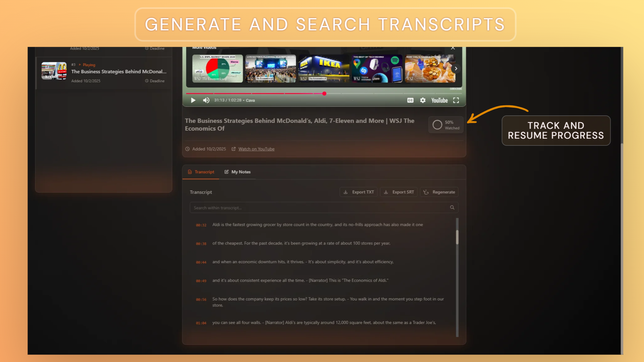
Task: Jump to transcript timestamp 00:44
Action: click(201, 262)
